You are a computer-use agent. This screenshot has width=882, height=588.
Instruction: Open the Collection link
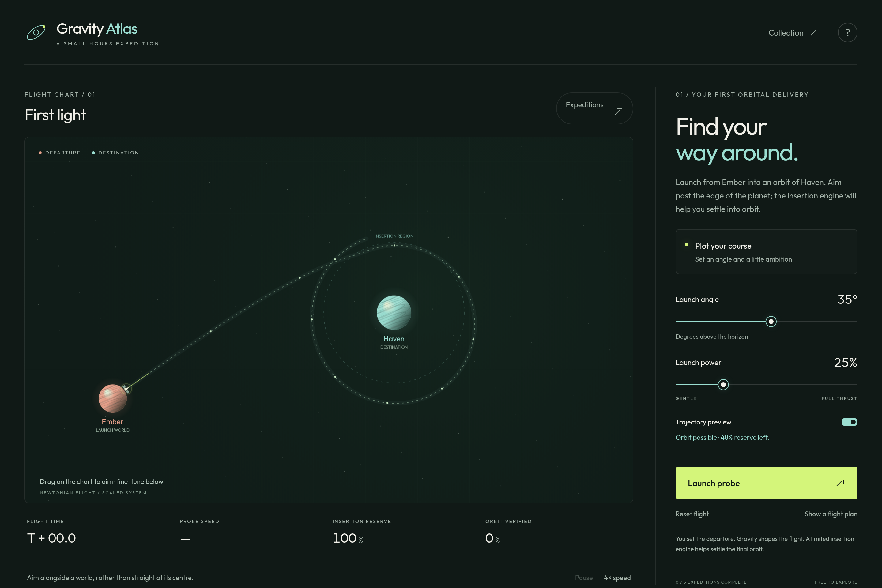793,33
